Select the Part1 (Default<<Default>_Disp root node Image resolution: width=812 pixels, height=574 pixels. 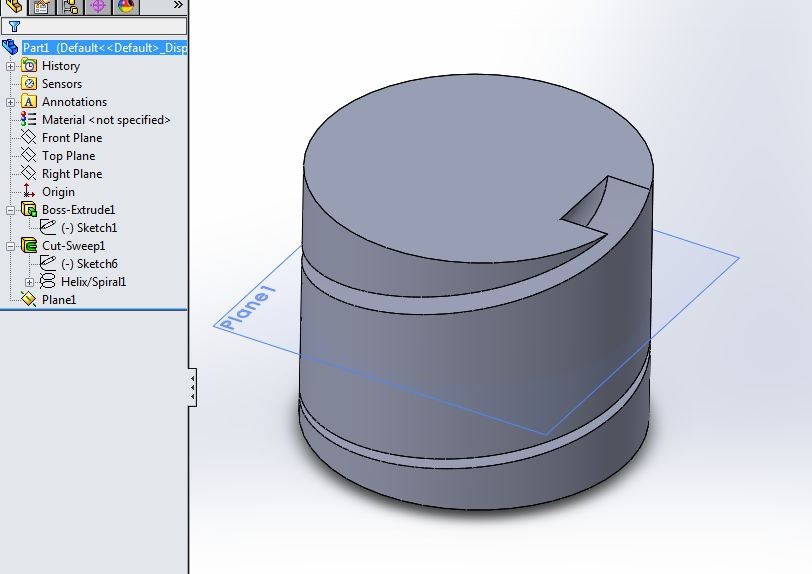click(105, 48)
